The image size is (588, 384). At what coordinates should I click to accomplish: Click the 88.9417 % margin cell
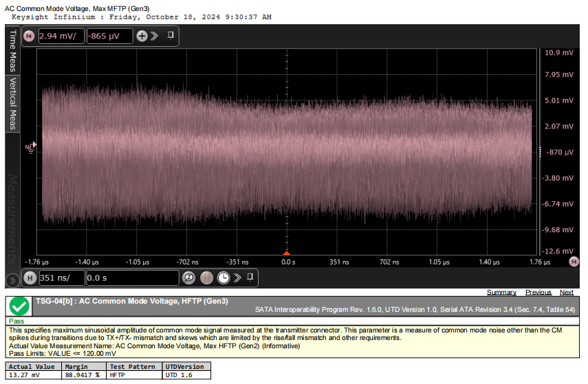coord(84,375)
